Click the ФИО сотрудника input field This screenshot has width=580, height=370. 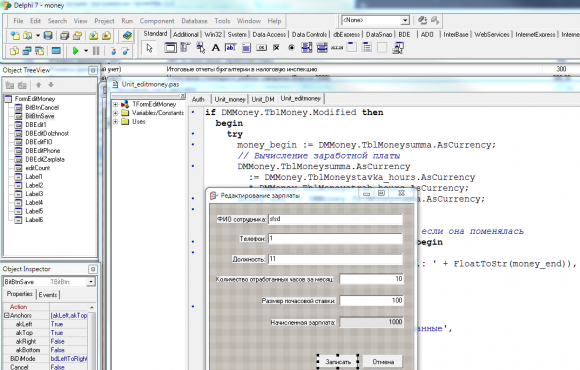point(335,219)
